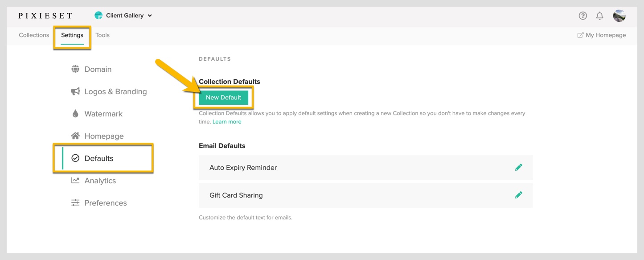Select the Logos & Branding megaphone icon
Viewport: 644px width, 260px height.
75,91
